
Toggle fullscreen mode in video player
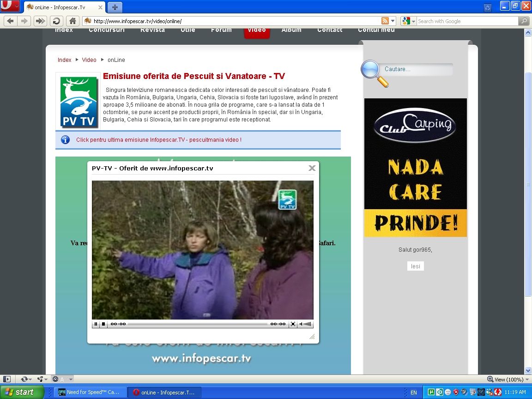coord(293,324)
